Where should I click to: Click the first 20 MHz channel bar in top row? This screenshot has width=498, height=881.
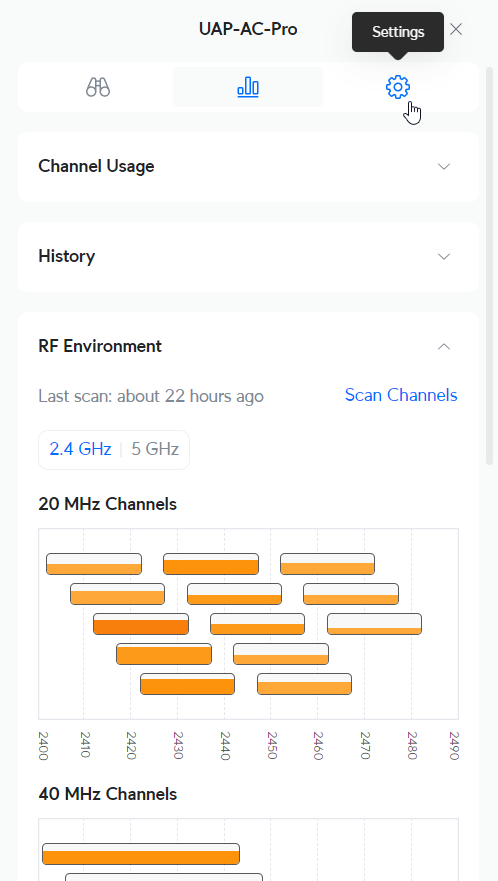coord(94,564)
